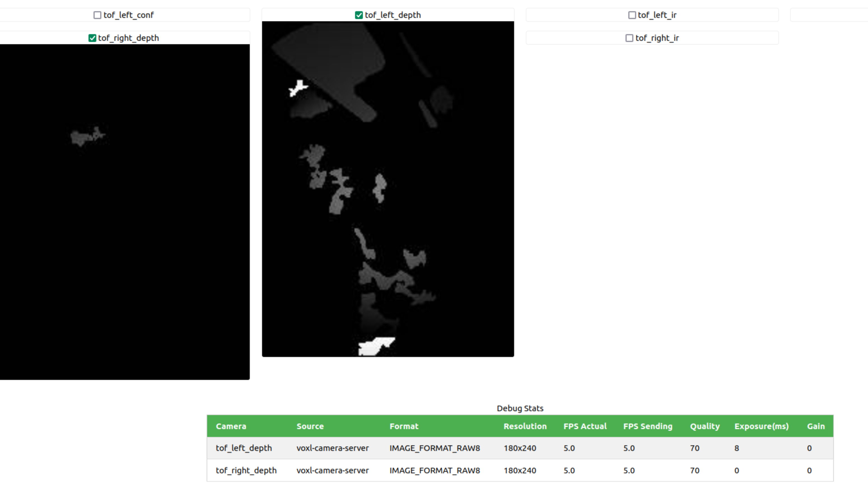Click Quality 70 in tof_left_depth row
The height and width of the screenshot is (494, 868).
tap(694, 448)
